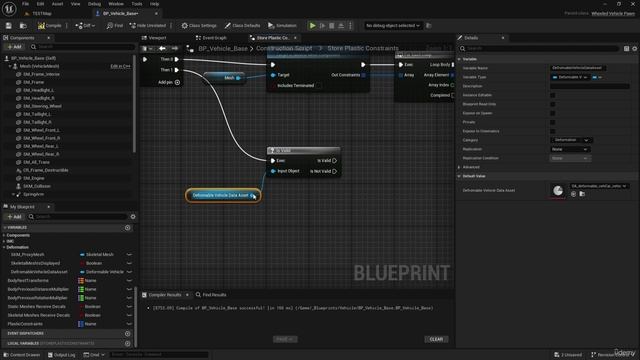640x360 pixels.
Task: Add new event dispatcher plus icon
Action: (127, 333)
